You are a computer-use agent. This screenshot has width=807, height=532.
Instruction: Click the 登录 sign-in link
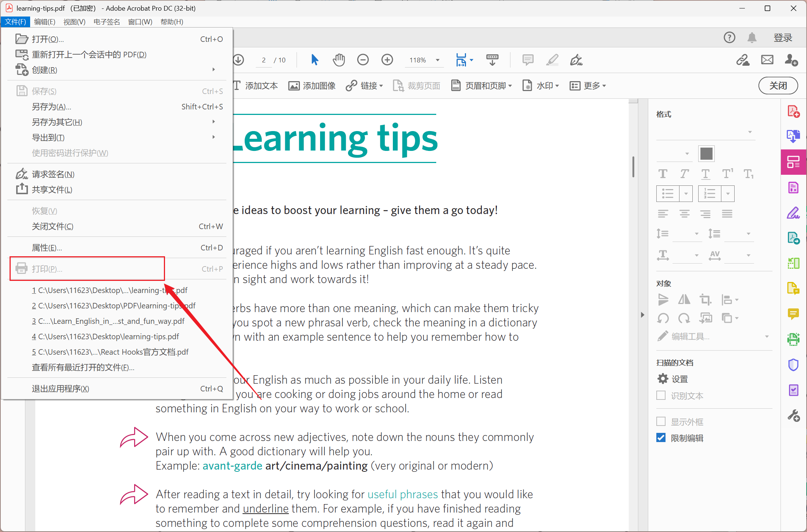click(x=782, y=37)
